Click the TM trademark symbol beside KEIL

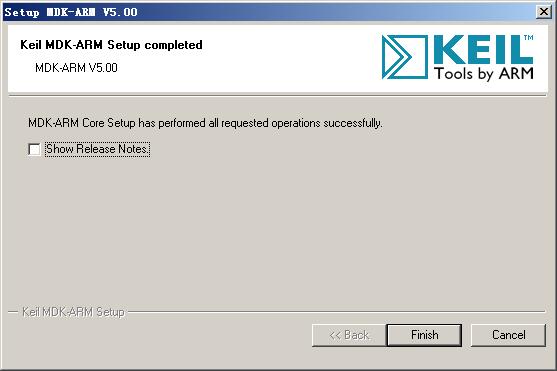pyautogui.click(x=529, y=38)
